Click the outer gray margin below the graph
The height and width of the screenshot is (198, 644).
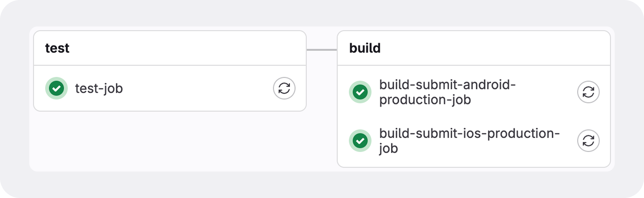coord(322,184)
